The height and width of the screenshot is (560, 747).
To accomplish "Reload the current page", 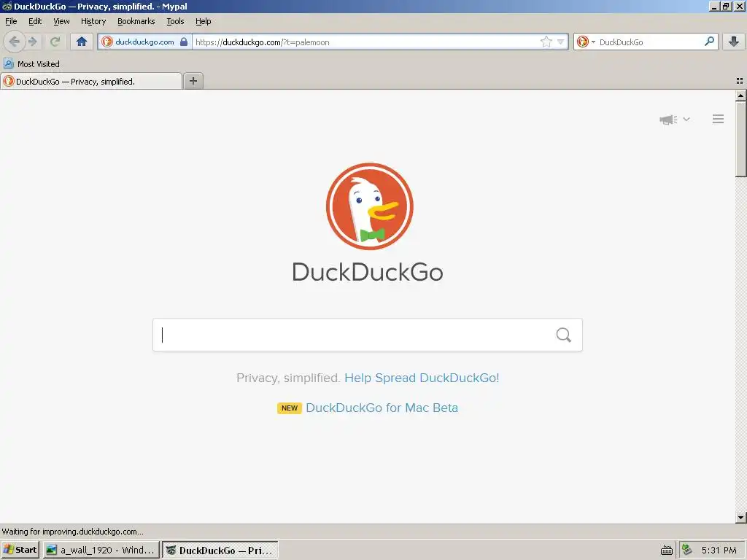I will tap(55, 42).
